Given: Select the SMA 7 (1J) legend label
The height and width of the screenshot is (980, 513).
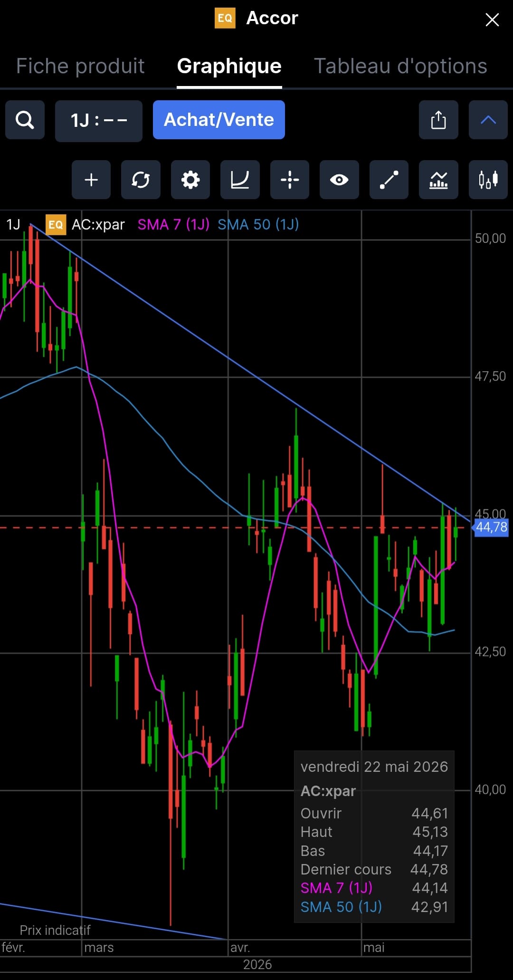Looking at the screenshot, I should [x=173, y=224].
